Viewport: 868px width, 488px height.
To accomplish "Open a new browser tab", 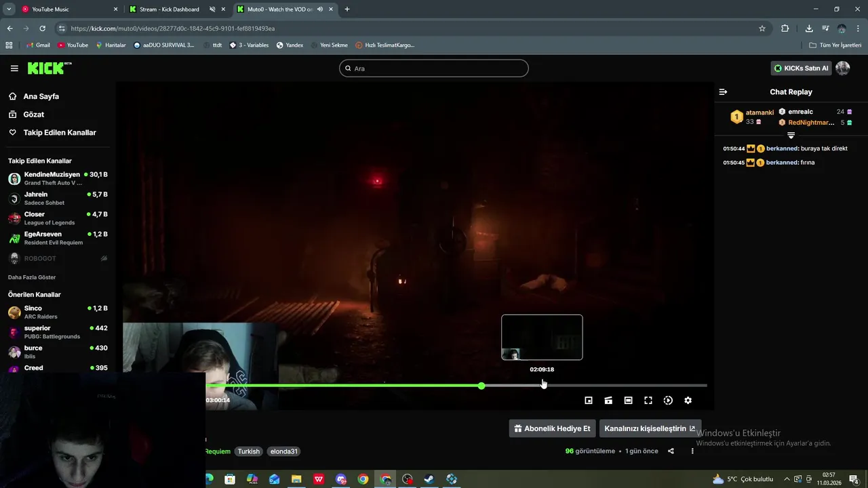I will click(347, 9).
